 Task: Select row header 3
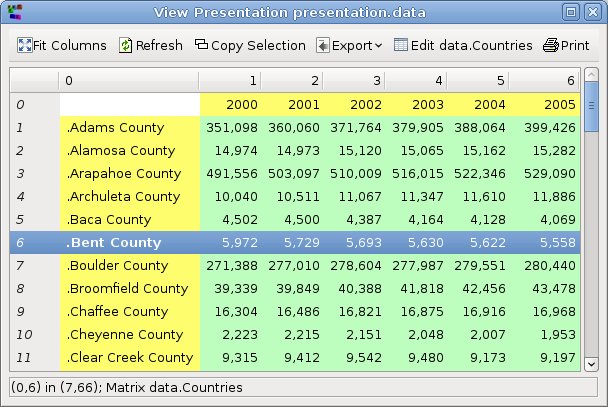(35, 173)
